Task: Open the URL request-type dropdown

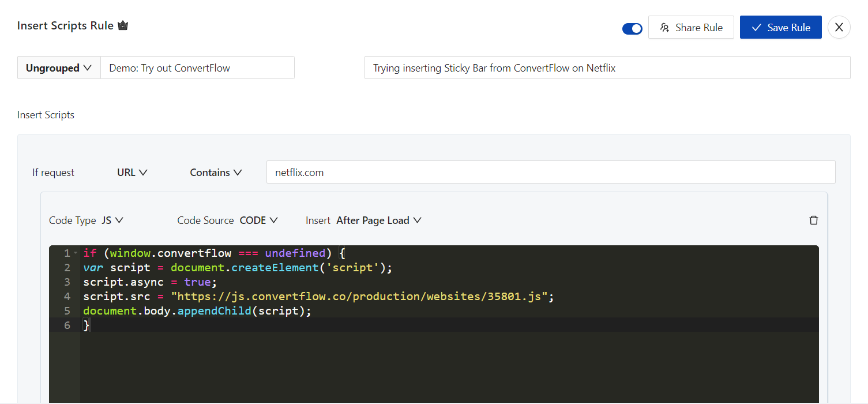Action: click(132, 173)
